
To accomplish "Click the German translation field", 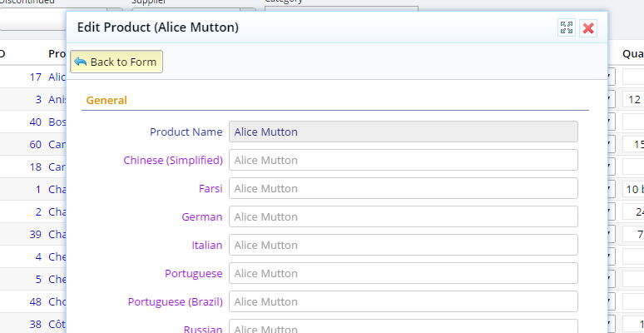I will pos(404,216).
